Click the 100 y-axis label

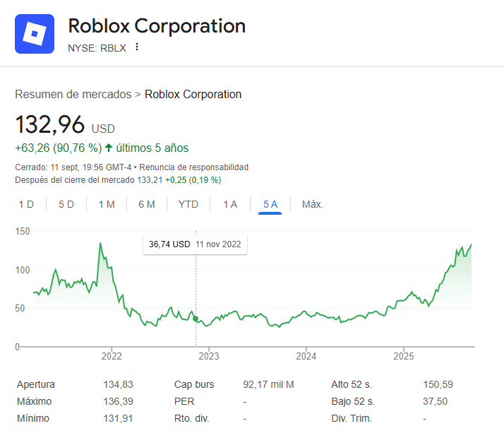tap(23, 270)
